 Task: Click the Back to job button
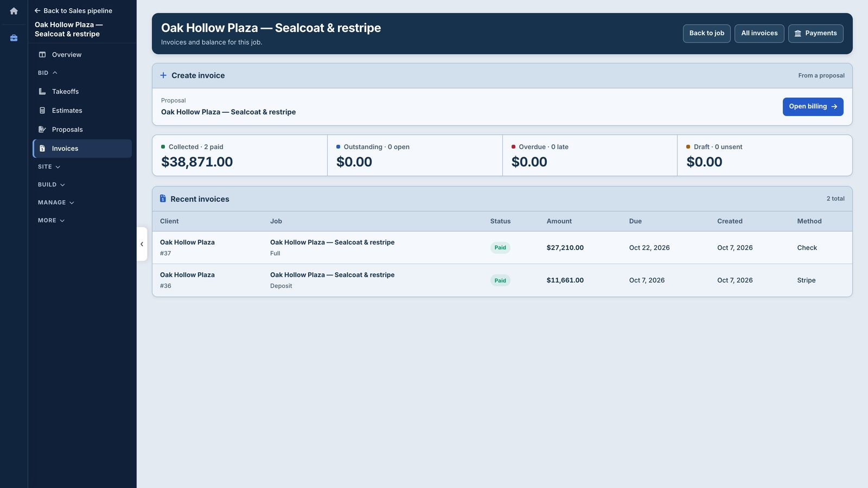click(x=706, y=34)
